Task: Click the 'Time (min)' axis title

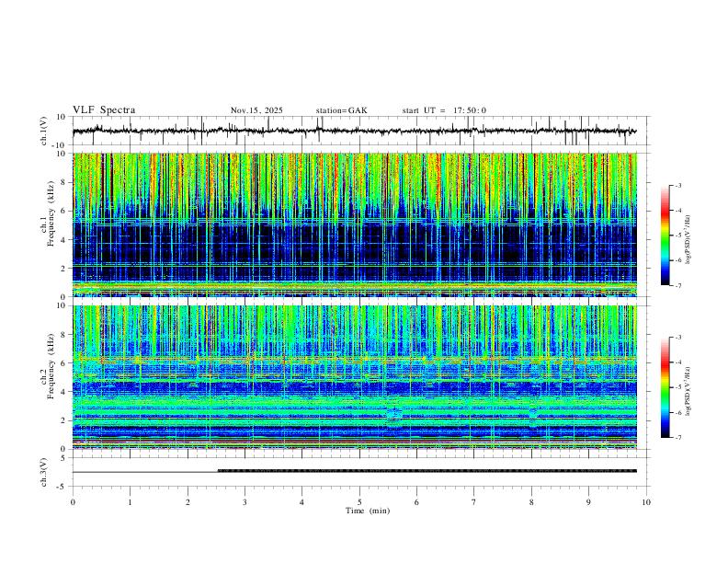Action: click(368, 511)
